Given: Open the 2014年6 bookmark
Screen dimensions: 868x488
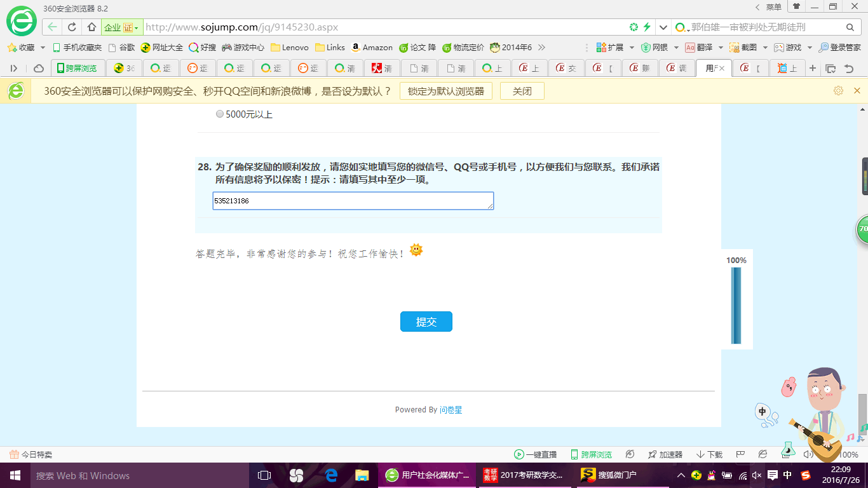Looking at the screenshot, I should [510, 48].
